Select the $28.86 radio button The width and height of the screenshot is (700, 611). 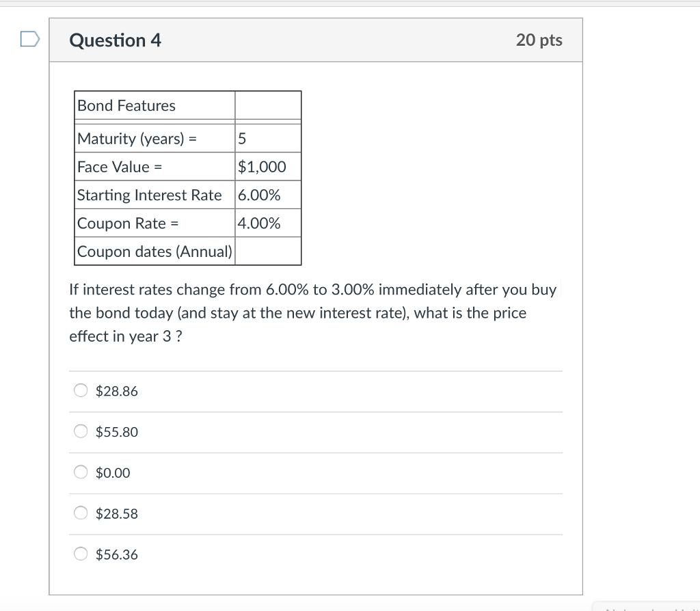pos(80,390)
